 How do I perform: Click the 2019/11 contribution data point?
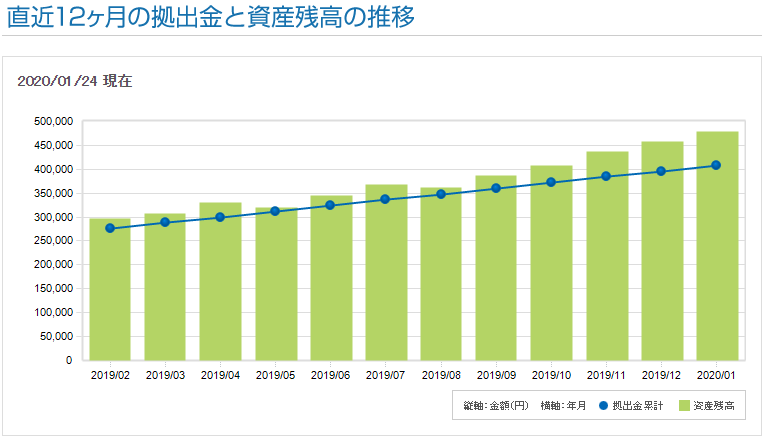tap(606, 176)
